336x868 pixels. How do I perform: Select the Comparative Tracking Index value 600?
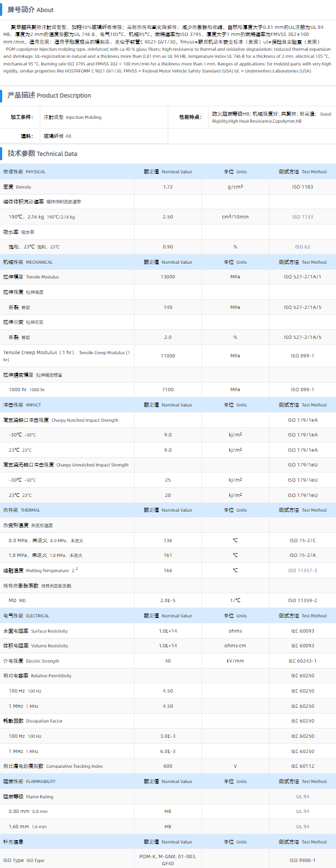pos(168,766)
